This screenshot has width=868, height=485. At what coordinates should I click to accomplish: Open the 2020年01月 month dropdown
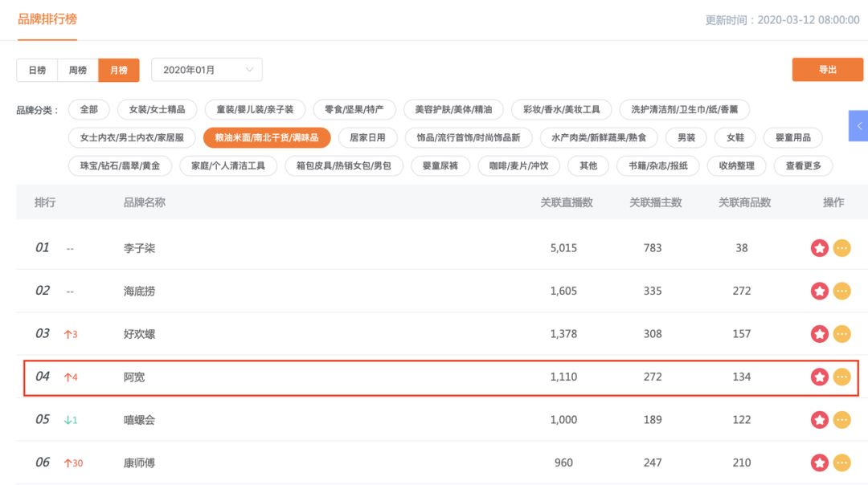tap(207, 70)
